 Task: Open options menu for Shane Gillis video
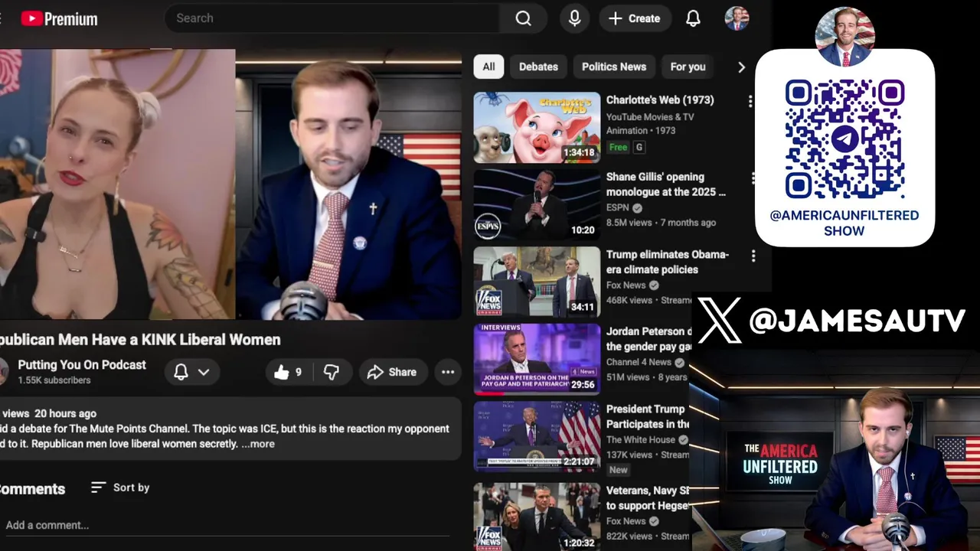[753, 178]
